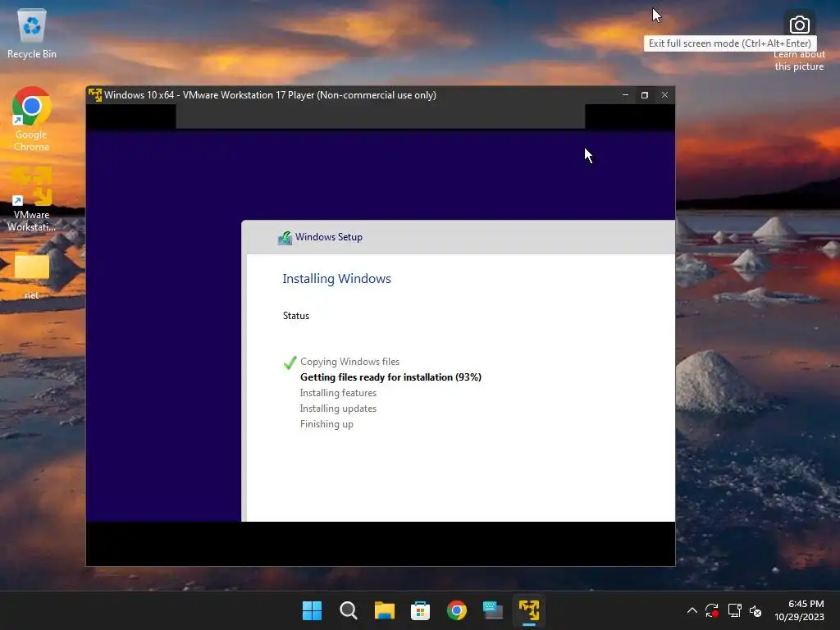
Task: Minimize the VMware Workstation Player window
Action: click(625, 95)
